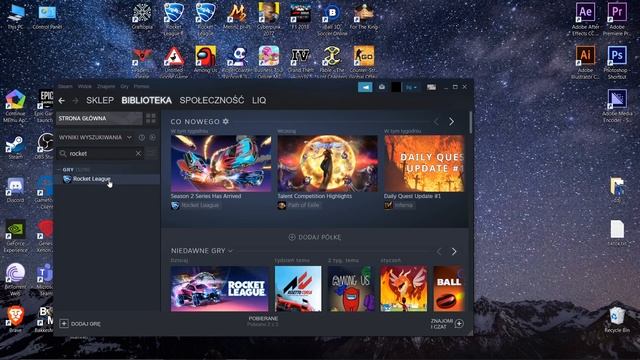Viewport: 640px width, 360px height.
Task: Select Craftopia desktop shortcut
Action: [142, 16]
